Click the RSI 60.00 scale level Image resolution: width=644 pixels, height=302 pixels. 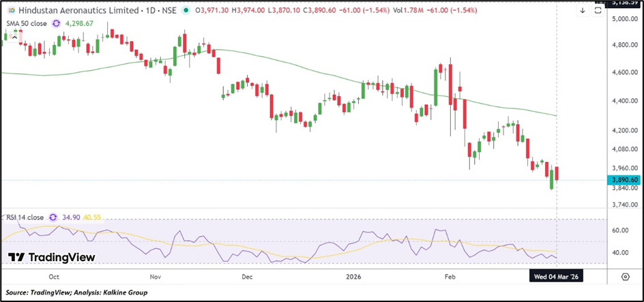tap(620, 231)
